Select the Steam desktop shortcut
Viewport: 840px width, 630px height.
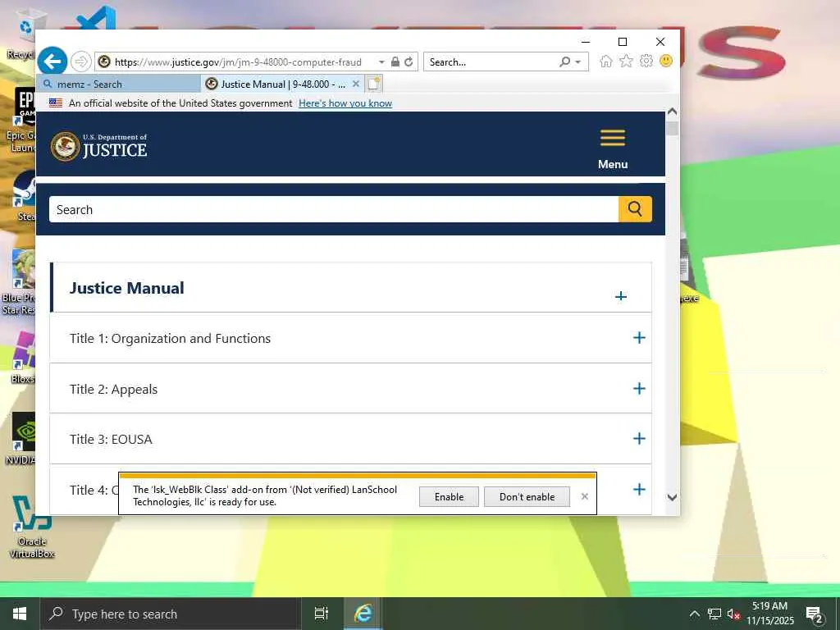[x=25, y=197]
